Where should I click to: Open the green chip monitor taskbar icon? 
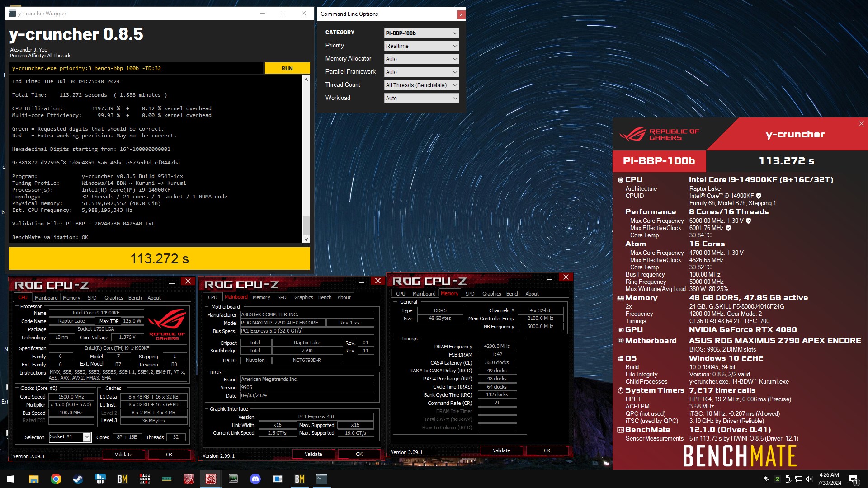[x=233, y=479]
